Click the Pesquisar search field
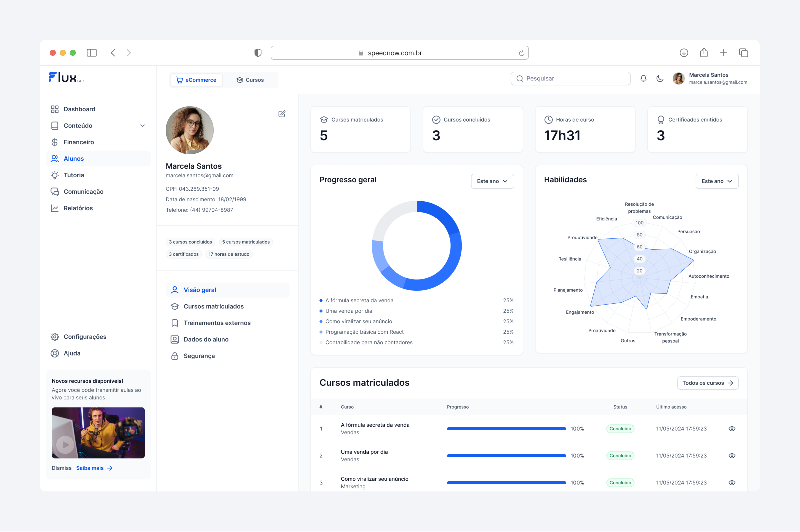This screenshot has width=800, height=532. 570,78
